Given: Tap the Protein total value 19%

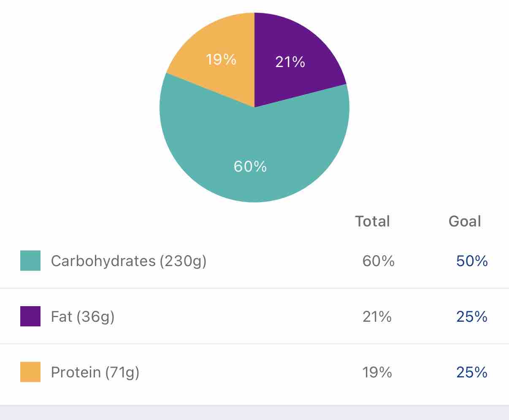Looking at the screenshot, I should 377,372.
